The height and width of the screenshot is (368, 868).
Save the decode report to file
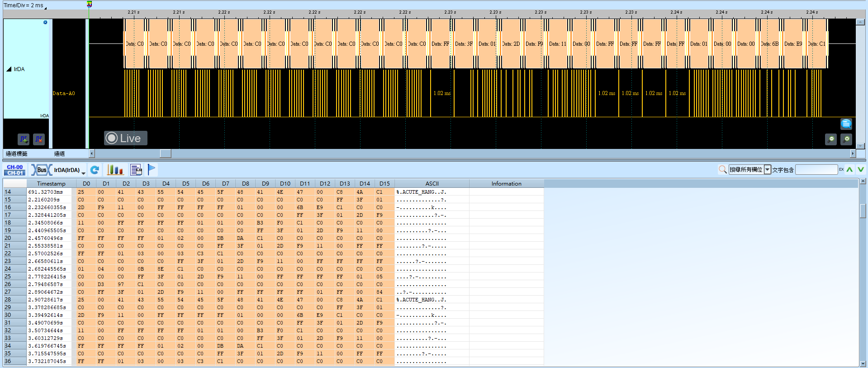(136, 170)
